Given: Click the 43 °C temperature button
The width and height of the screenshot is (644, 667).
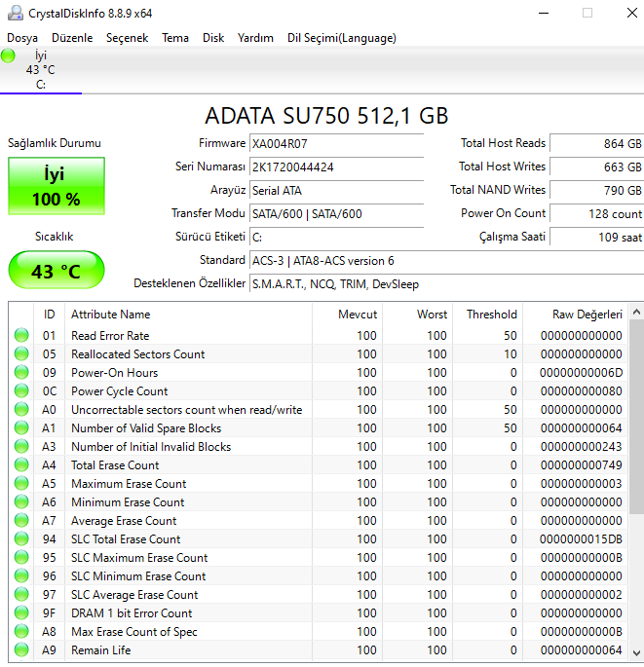Looking at the screenshot, I should point(56,271).
